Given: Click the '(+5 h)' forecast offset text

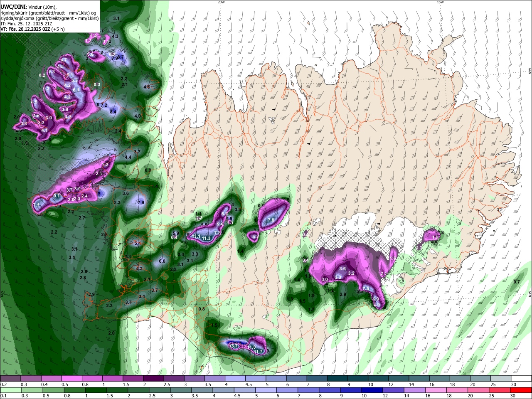Looking at the screenshot, I should point(58,30).
